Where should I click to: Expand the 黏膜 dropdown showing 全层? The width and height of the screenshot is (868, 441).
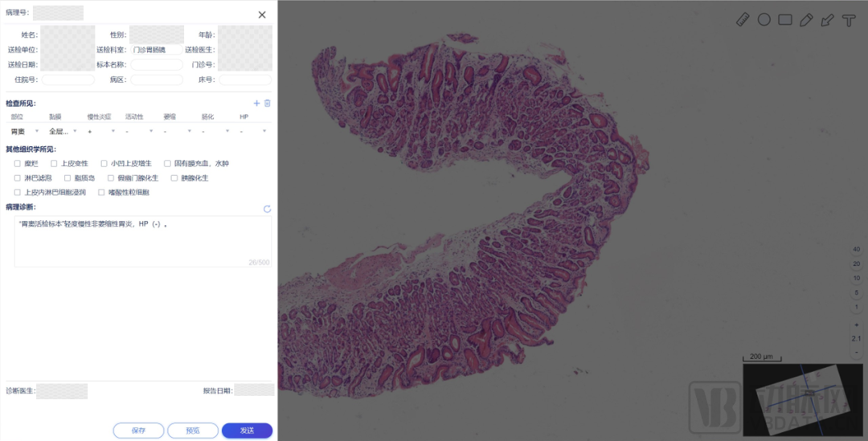point(63,131)
